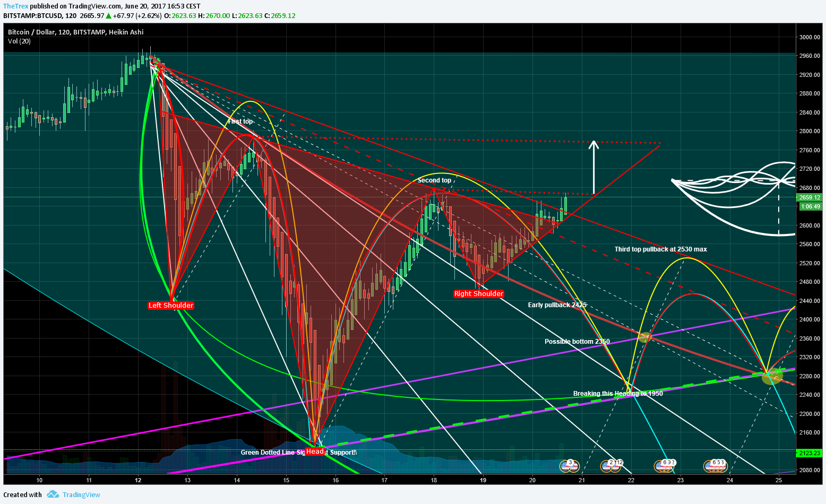Open the TradingView link in the footer
The image size is (826, 504).
pos(81,494)
